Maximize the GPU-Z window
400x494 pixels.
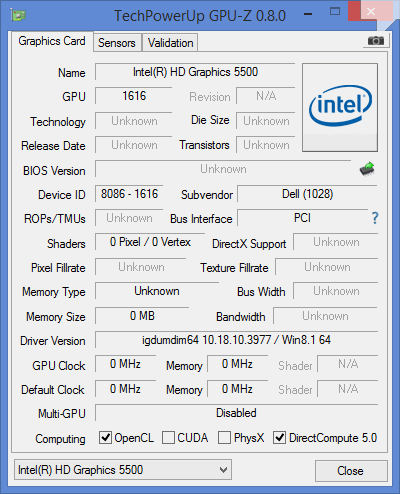pos(335,12)
